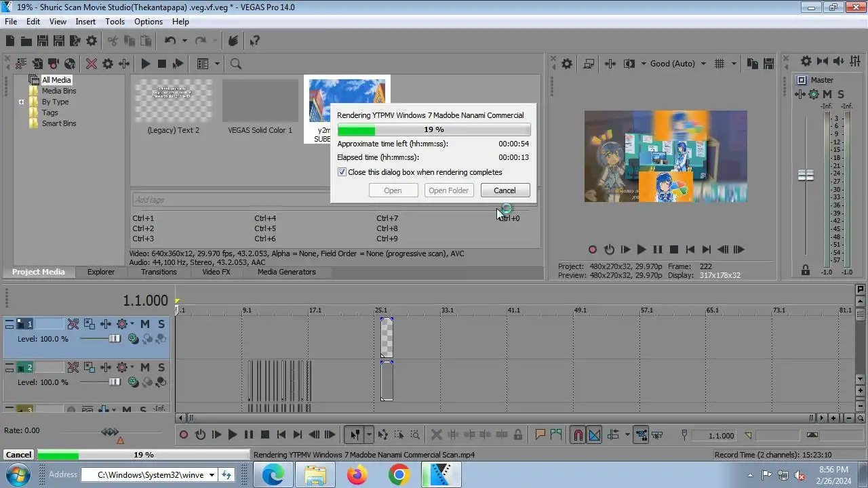Mute the Master bus with M button

coord(827,94)
